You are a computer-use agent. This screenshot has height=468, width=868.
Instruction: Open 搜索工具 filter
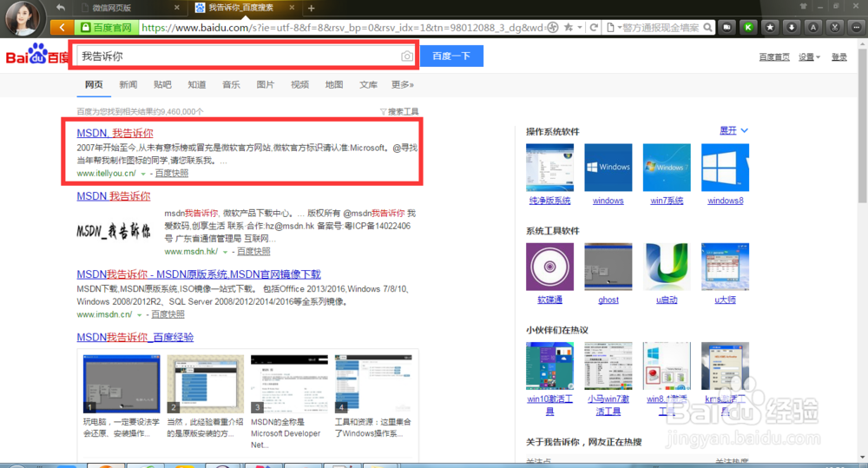[399, 111]
